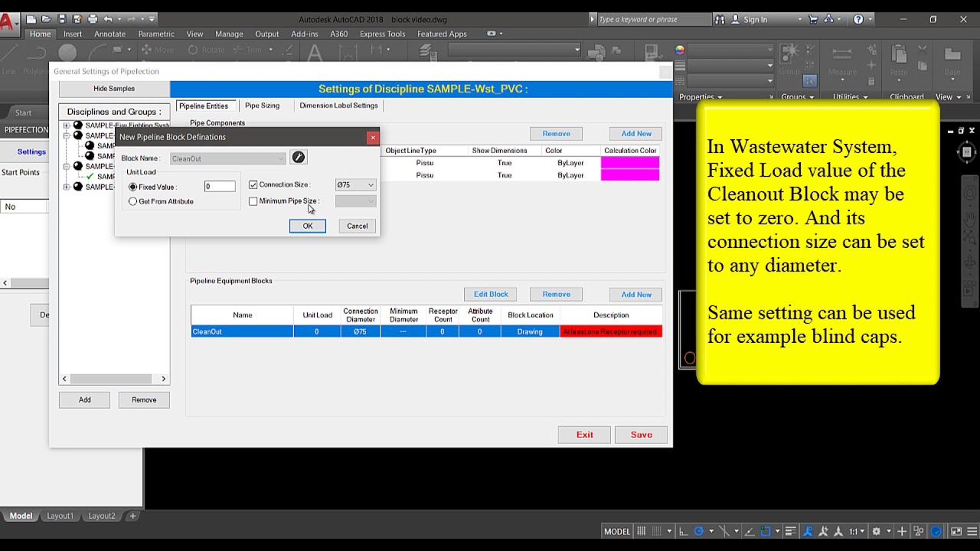The width and height of the screenshot is (980, 551).
Task: Click the Plot printer icon in quick access toolbar
Action: click(93, 19)
